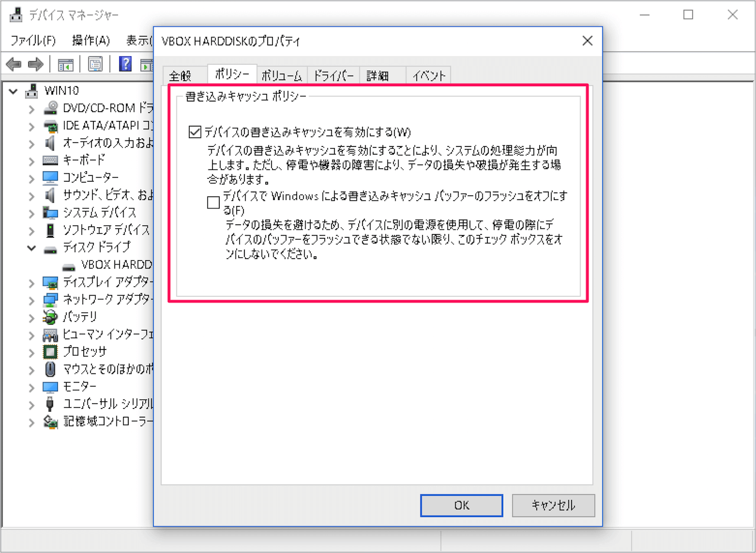Expand the キーボード node
Viewport: 756px width, 553px height.
click(32, 161)
